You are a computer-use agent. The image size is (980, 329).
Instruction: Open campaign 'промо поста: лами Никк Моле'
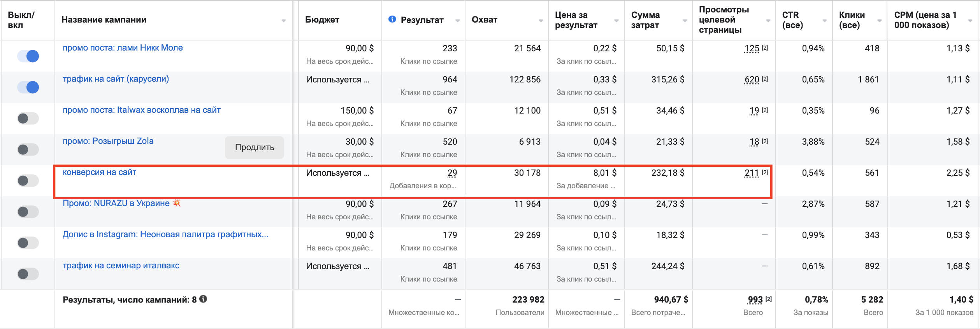click(123, 48)
